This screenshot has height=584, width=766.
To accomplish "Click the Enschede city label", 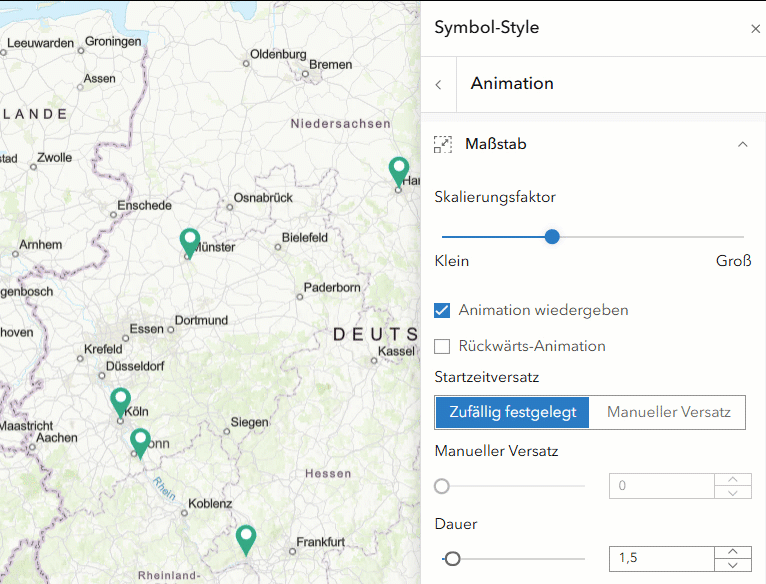I will coord(144,205).
